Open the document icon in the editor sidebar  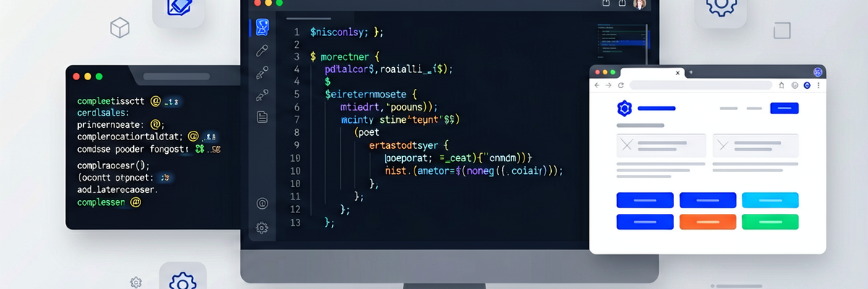point(262,116)
